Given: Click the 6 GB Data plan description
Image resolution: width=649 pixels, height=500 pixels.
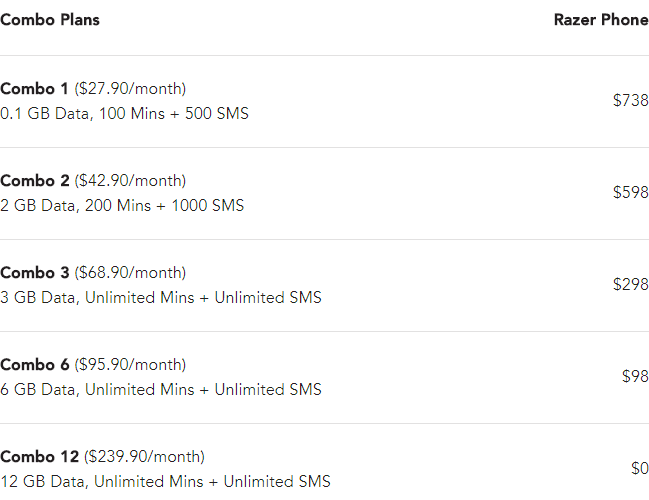Looking at the screenshot, I should 160,390.
